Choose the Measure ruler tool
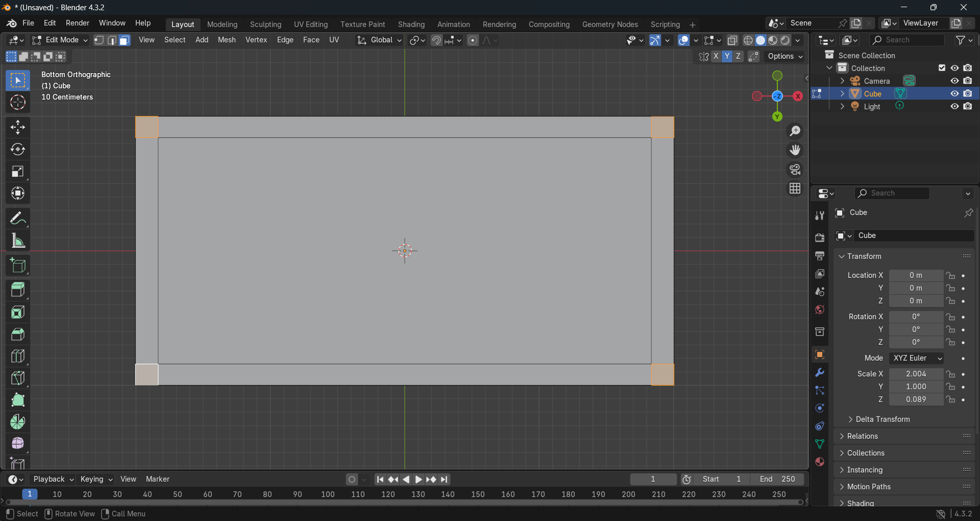980x521 pixels. pos(18,241)
